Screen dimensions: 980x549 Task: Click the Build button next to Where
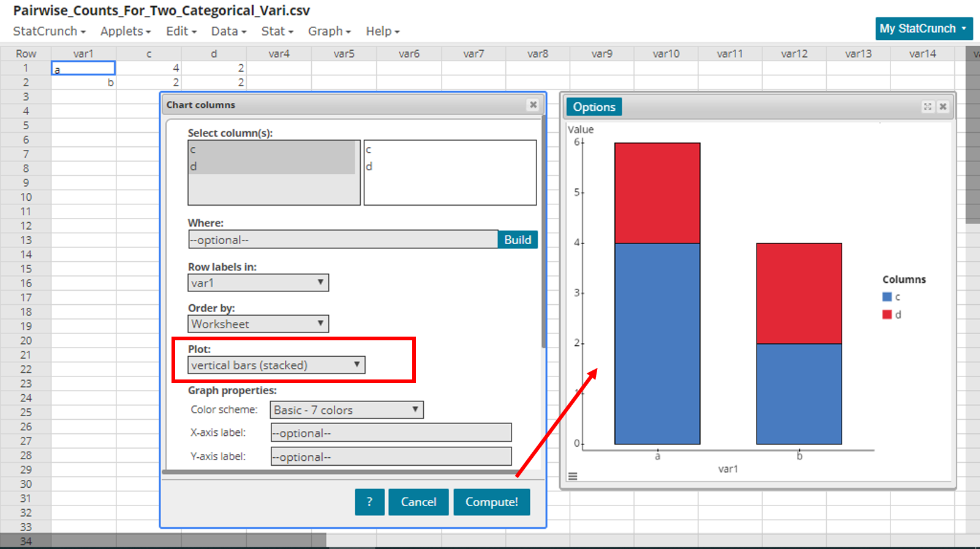point(517,240)
